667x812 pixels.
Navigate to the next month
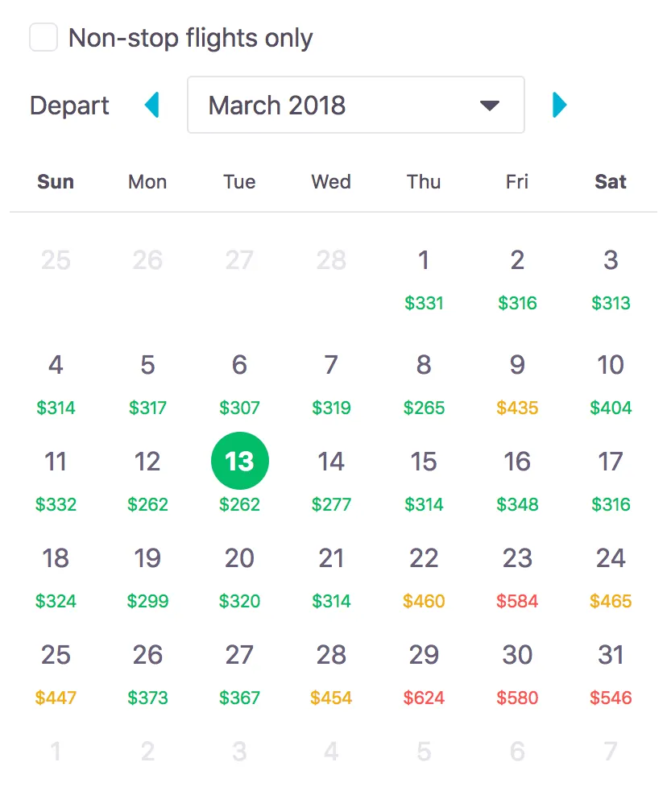click(559, 105)
